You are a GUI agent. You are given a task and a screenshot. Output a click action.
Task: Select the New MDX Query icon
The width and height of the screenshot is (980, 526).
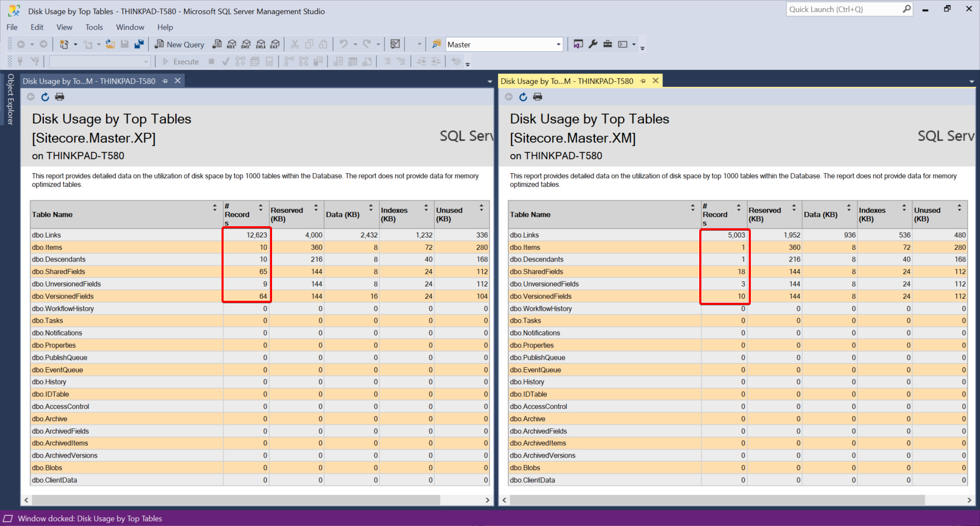tap(231, 44)
